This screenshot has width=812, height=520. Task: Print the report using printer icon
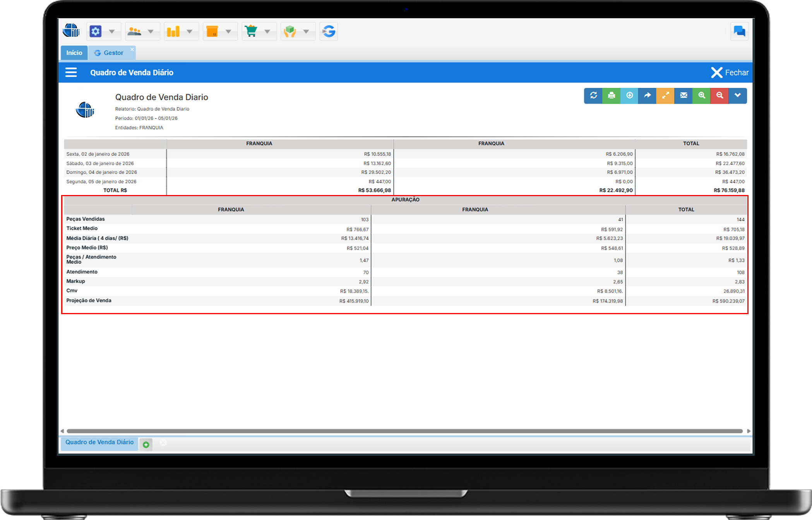coord(611,96)
